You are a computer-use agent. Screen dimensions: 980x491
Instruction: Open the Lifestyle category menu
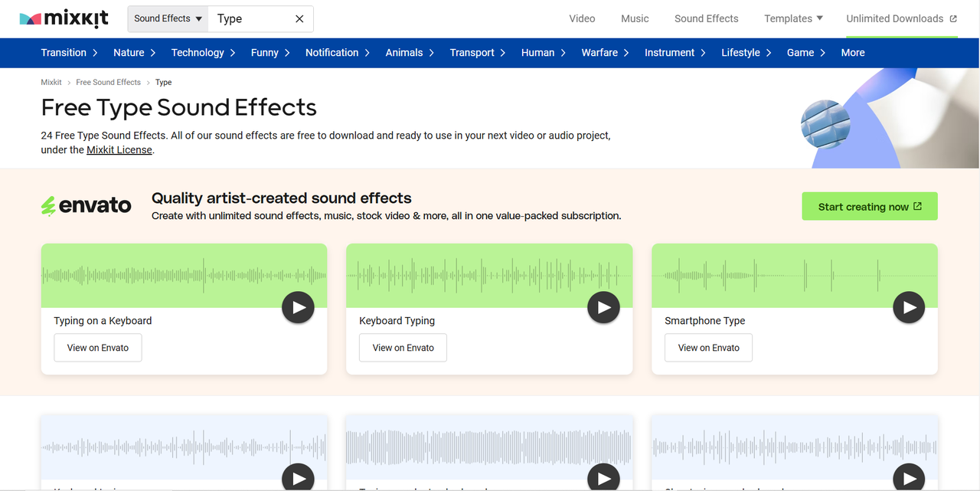click(x=746, y=52)
